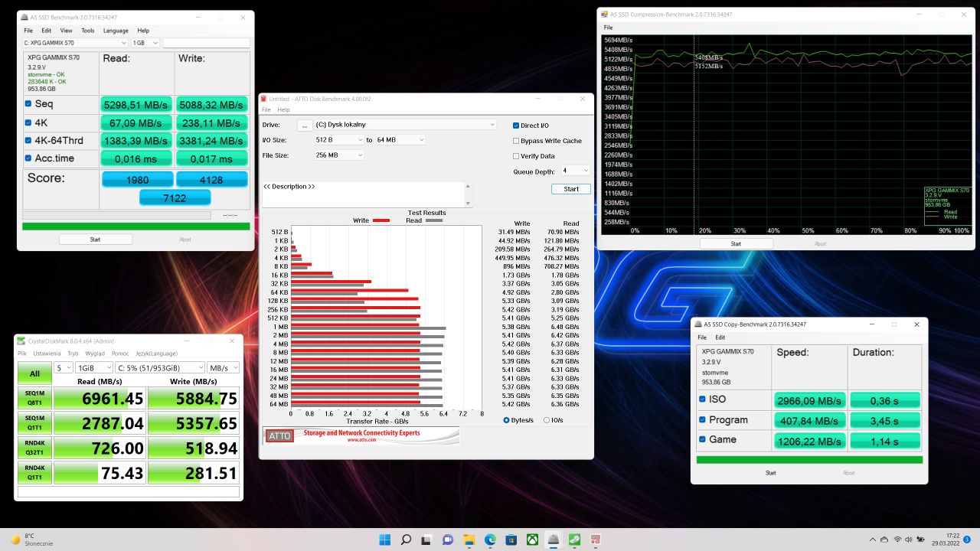980x551 pixels.
Task: Open AS SSD drive dropdown XPG GAMMIX S70
Action: coord(76,44)
